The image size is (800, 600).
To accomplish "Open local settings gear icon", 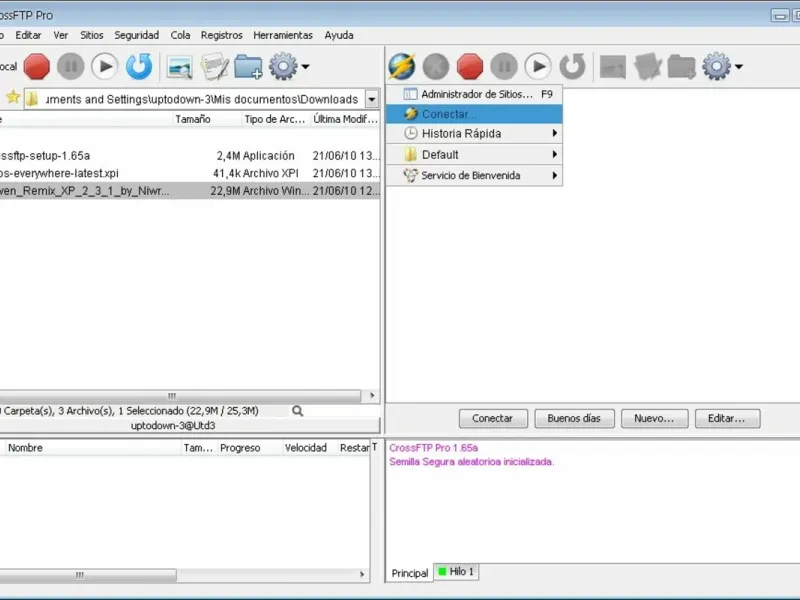I will [x=283, y=66].
